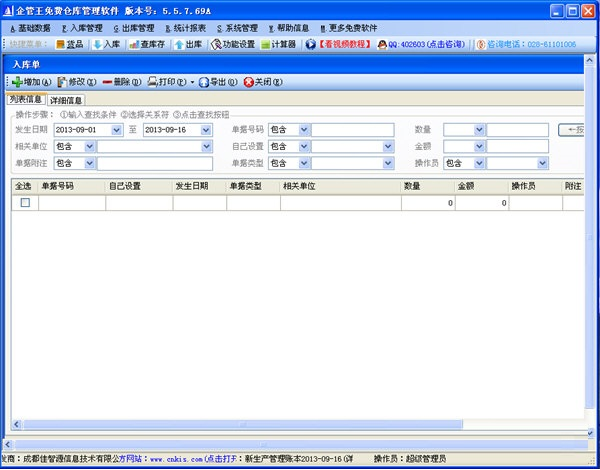Expand the 单据附注 condition dropdown
Screen dimensions: 600x470
[x=89, y=163]
